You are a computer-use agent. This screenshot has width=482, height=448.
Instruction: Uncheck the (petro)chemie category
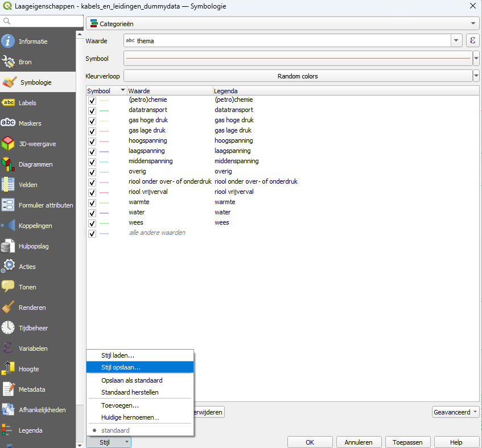tap(92, 101)
